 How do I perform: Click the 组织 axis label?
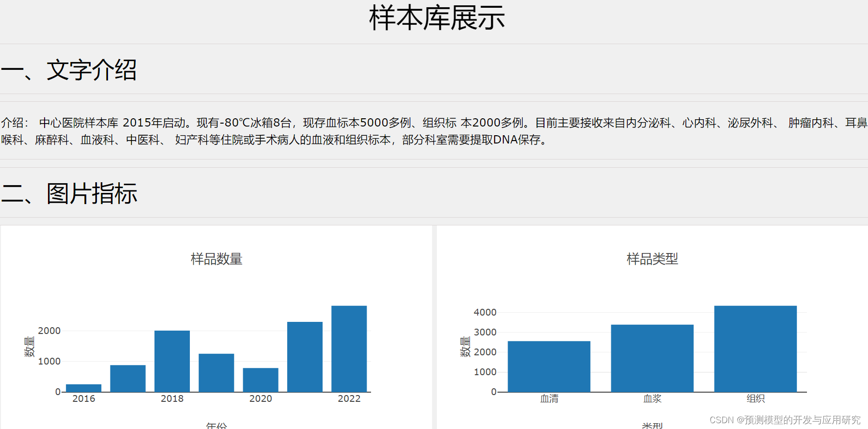click(x=756, y=398)
